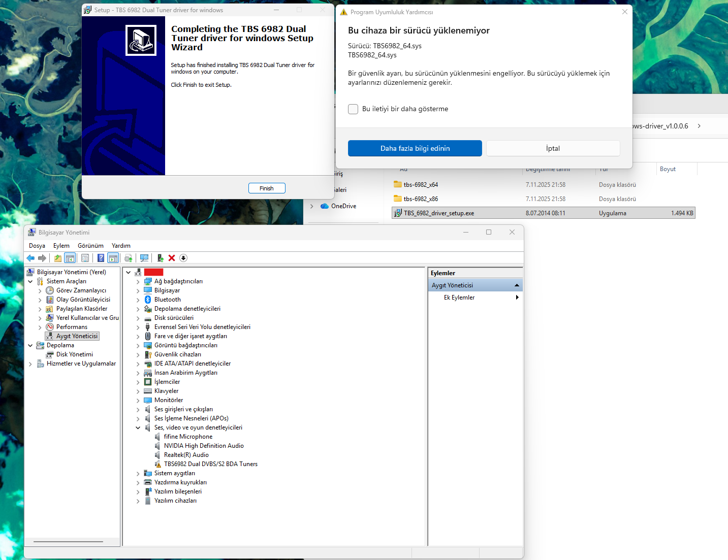Expand the Monitörler device category
The width and height of the screenshot is (728, 560).
[x=138, y=400]
